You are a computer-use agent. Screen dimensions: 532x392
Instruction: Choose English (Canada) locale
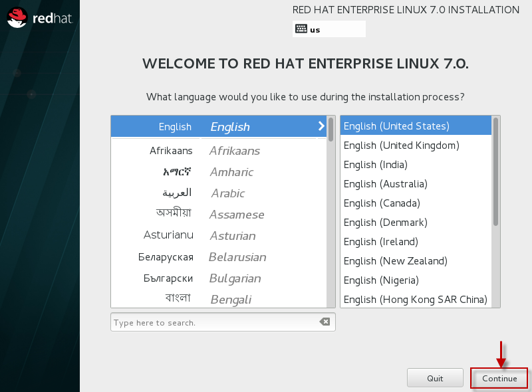pyautogui.click(x=416, y=203)
